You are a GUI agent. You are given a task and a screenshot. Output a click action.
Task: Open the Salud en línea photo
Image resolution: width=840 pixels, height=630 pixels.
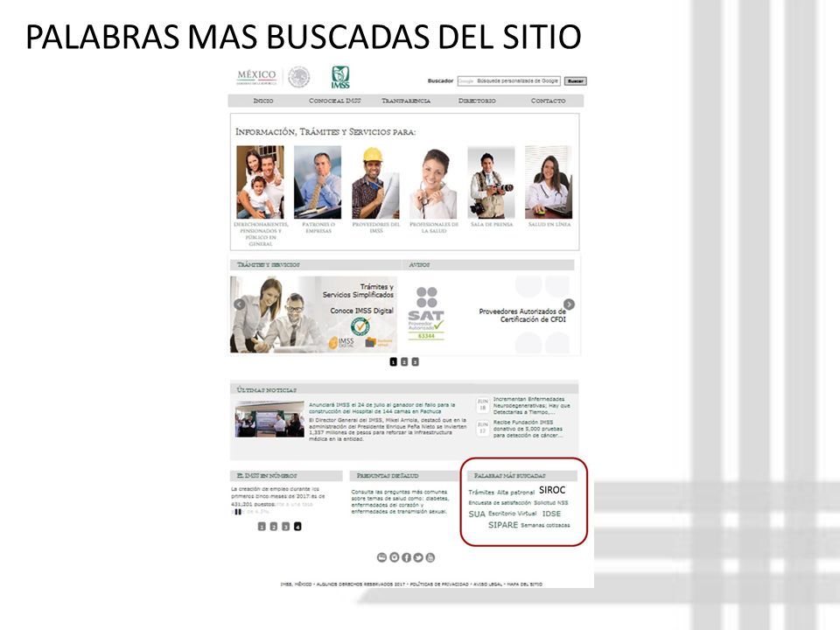coord(549,182)
